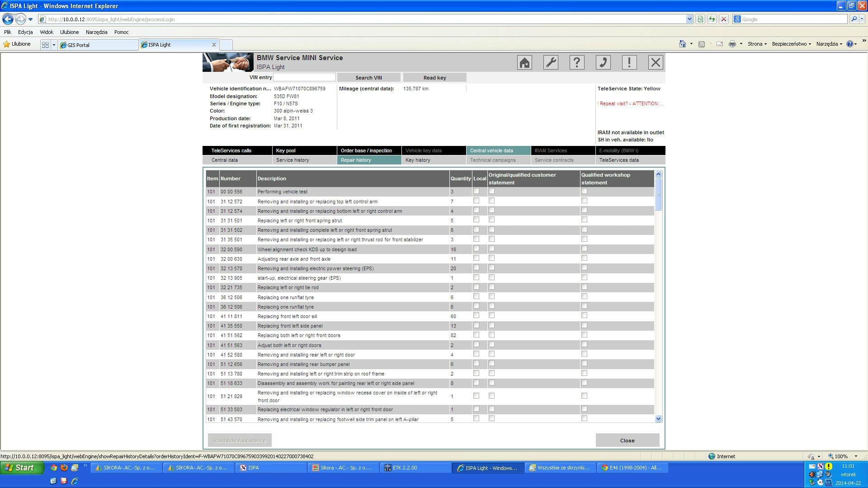Screen dimensions: 868x488
Task: Switch to the GIS Portal tab
Action: [98, 45]
